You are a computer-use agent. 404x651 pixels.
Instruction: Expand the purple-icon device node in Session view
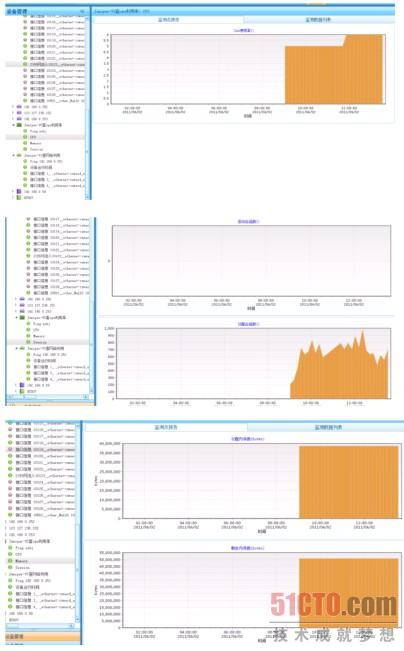click(17, 385)
